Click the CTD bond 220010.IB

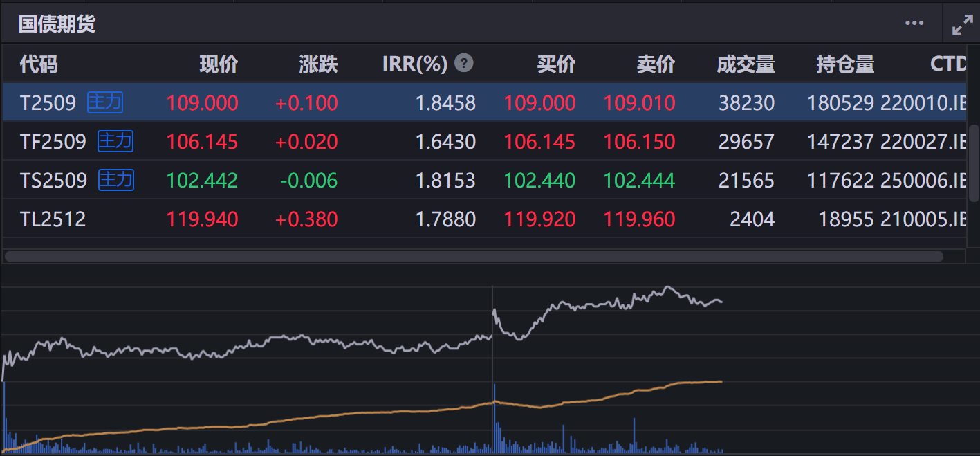coord(923,104)
